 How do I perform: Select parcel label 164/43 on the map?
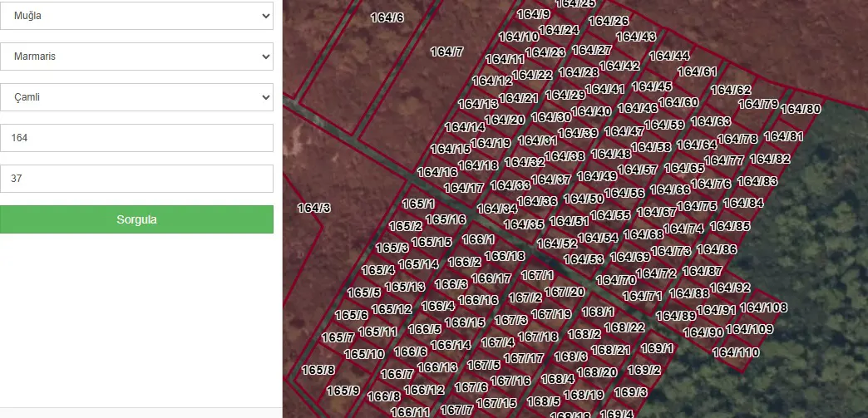(636, 37)
